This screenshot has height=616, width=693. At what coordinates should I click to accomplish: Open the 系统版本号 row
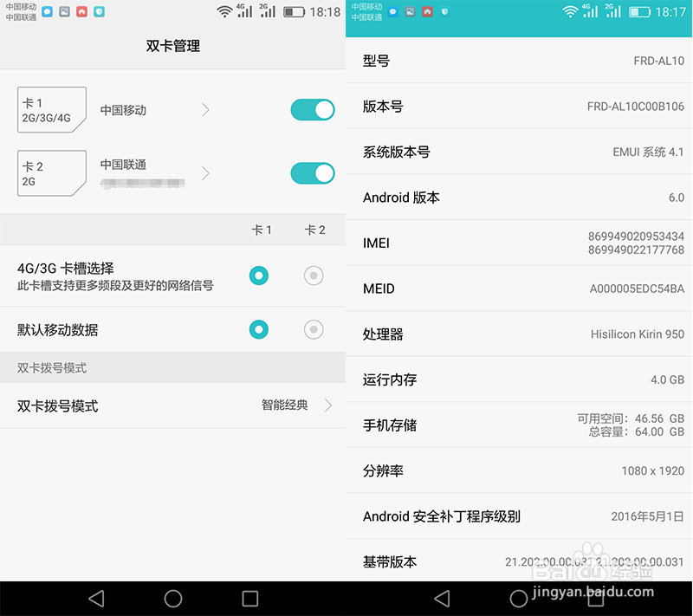[519, 152]
